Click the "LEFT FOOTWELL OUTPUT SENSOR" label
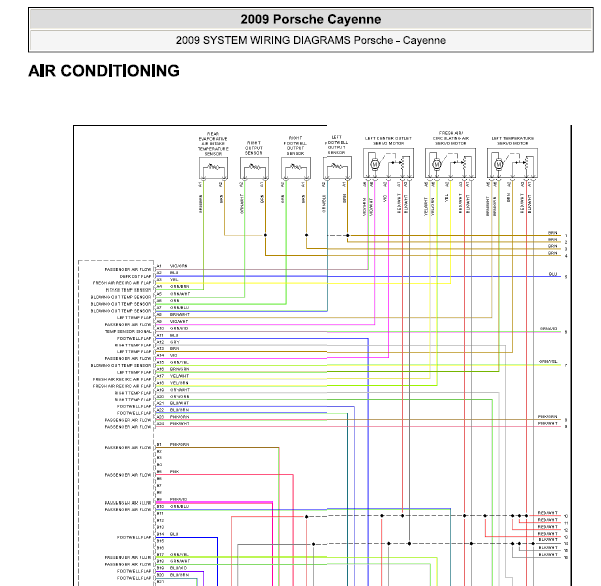The width and height of the screenshot is (601, 586). (x=337, y=145)
